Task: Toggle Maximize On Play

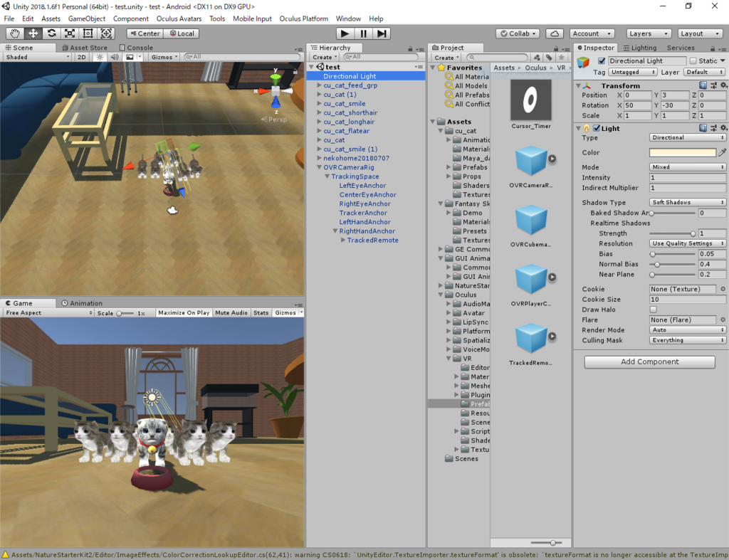Action: click(x=184, y=313)
